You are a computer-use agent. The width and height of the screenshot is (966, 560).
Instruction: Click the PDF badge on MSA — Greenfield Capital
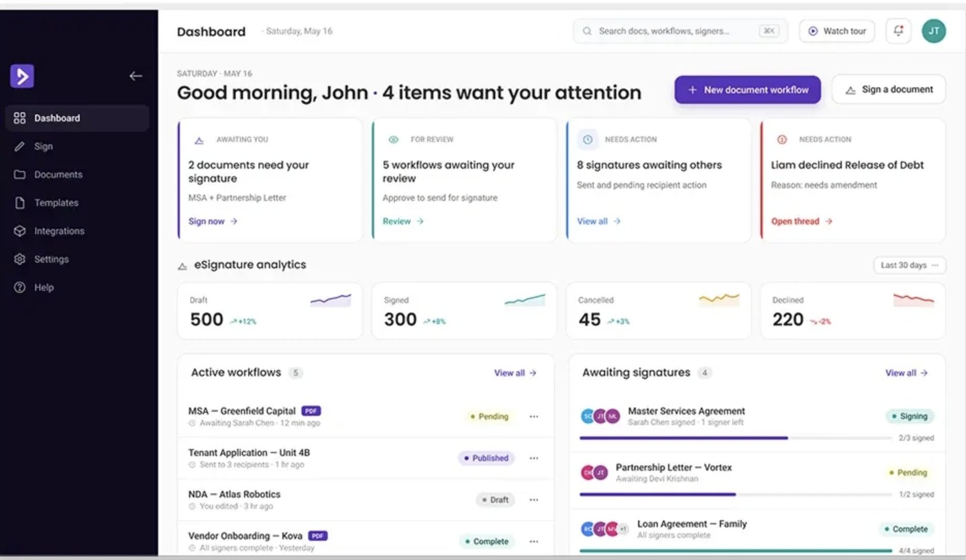(311, 411)
